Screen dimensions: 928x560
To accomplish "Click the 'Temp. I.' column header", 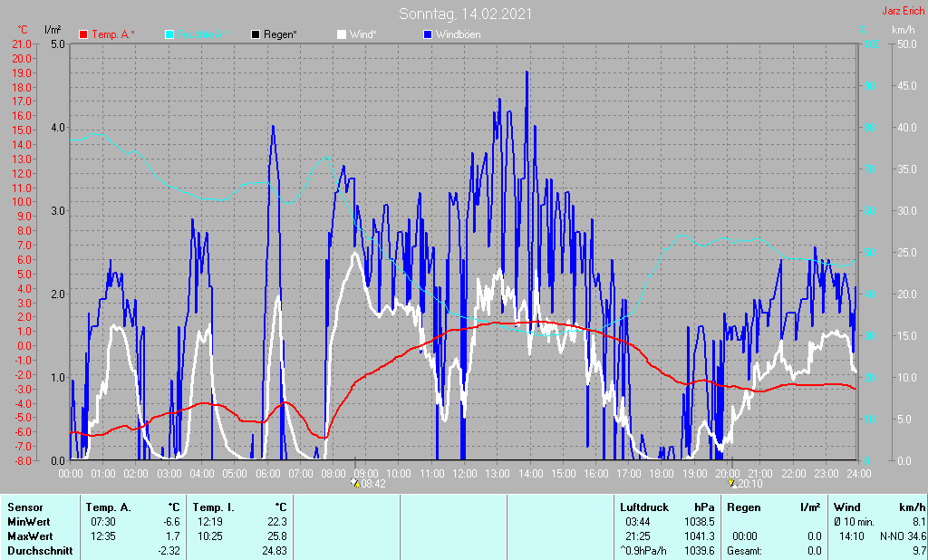I will tap(214, 507).
